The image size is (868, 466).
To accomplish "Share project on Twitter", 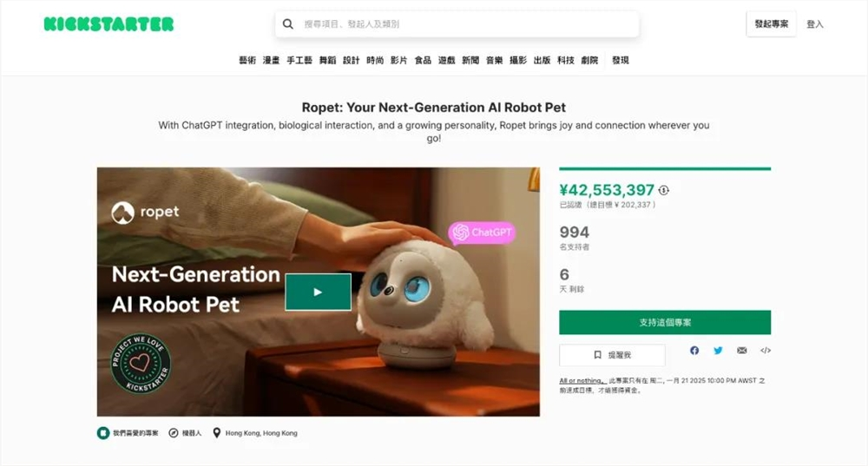I will (718, 351).
